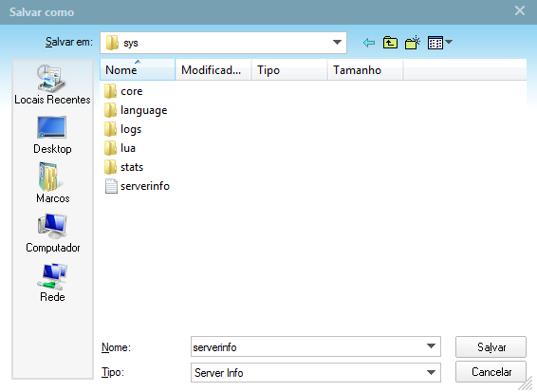Click the Cancelar button

[491, 372]
